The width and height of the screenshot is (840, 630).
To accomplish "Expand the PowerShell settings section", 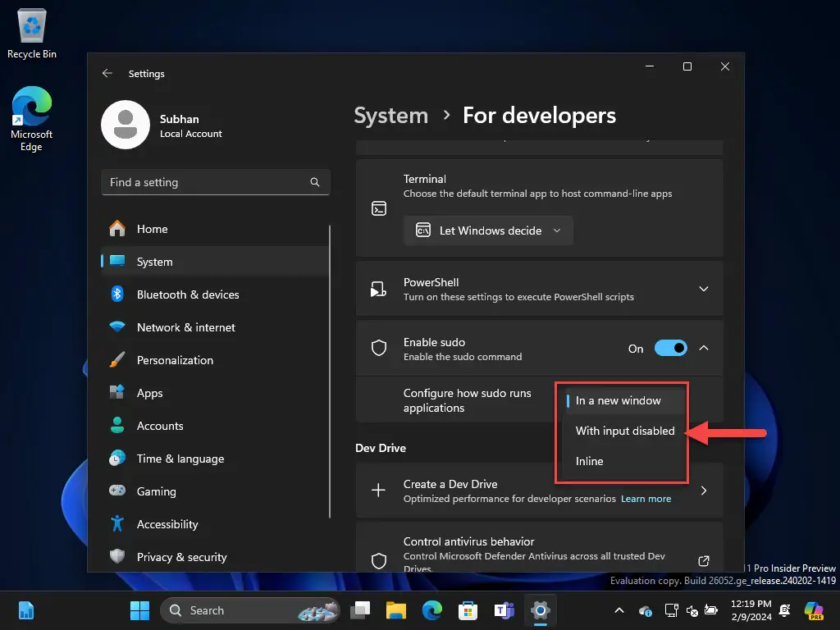I will 703,289.
